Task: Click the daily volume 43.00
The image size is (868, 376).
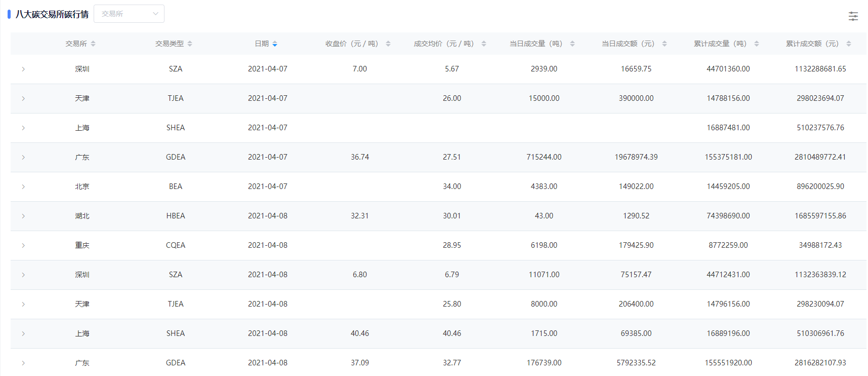Action: [x=544, y=216]
